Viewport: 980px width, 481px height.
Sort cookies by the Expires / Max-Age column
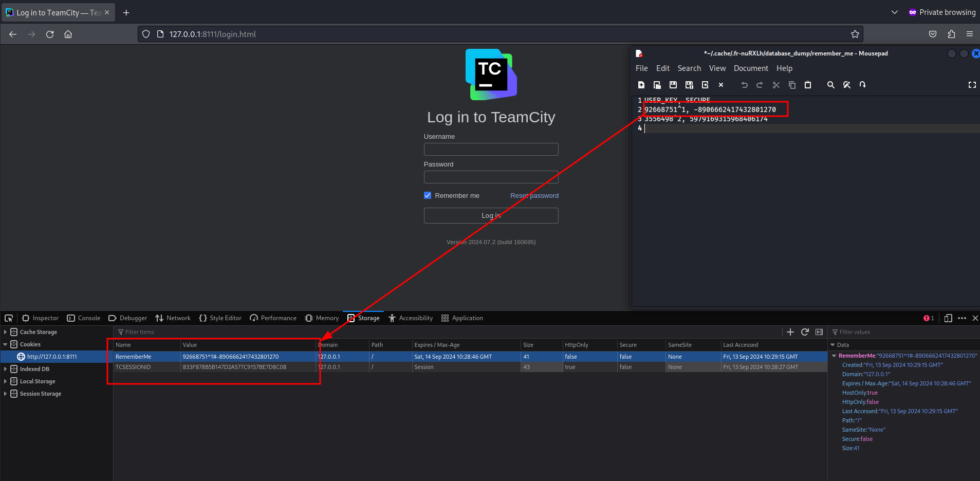467,345
